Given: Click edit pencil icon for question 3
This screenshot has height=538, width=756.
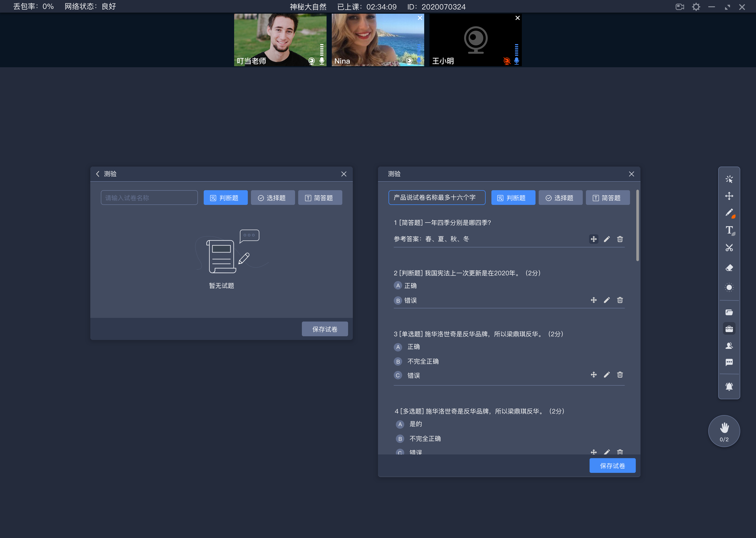Looking at the screenshot, I should tap(607, 375).
